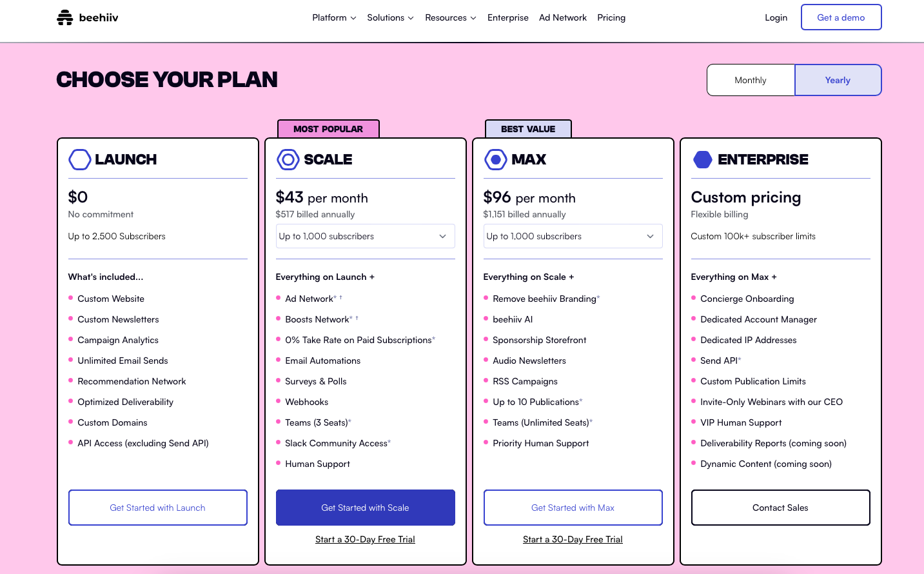This screenshot has width=924, height=574.
Task: Start the 30-Day Free Trial for Max
Action: pyautogui.click(x=573, y=539)
